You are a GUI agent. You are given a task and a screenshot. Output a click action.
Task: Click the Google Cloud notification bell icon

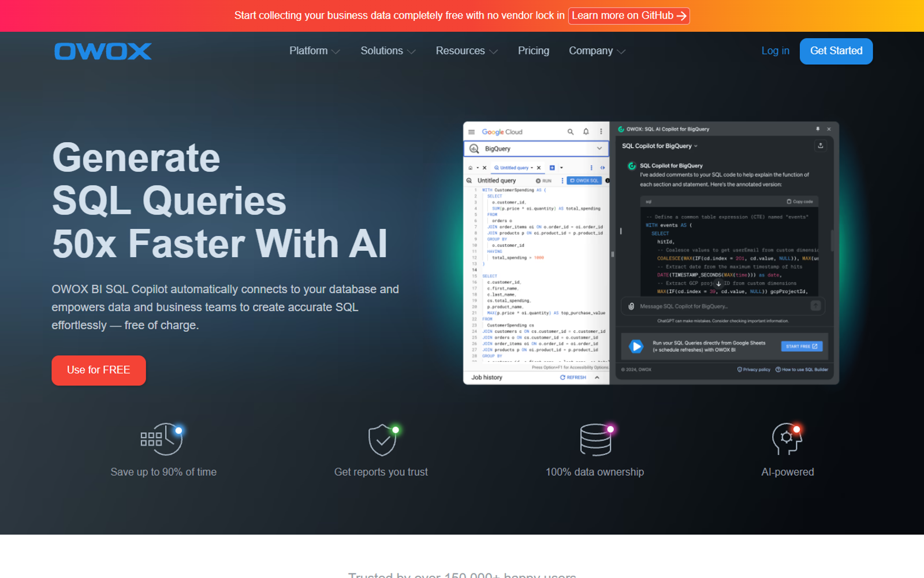point(586,132)
